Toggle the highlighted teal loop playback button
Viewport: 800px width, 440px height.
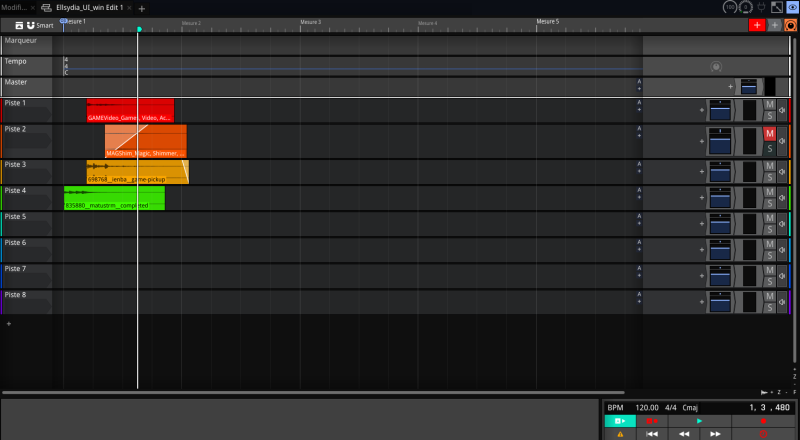[x=620, y=421]
